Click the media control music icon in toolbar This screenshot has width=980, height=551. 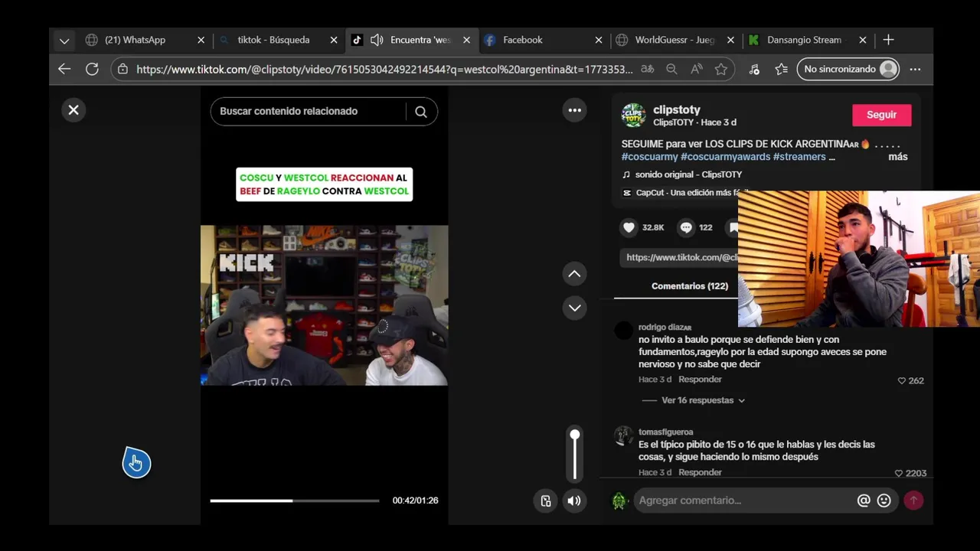754,69
